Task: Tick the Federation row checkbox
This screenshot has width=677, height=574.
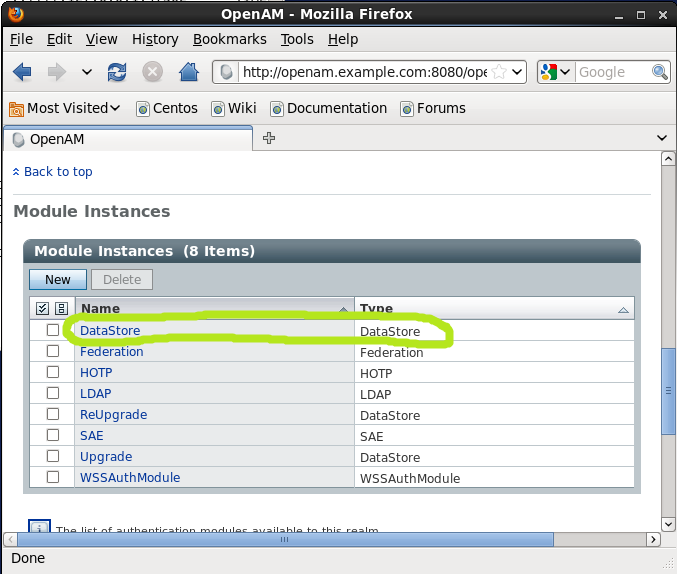Action: [x=53, y=351]
